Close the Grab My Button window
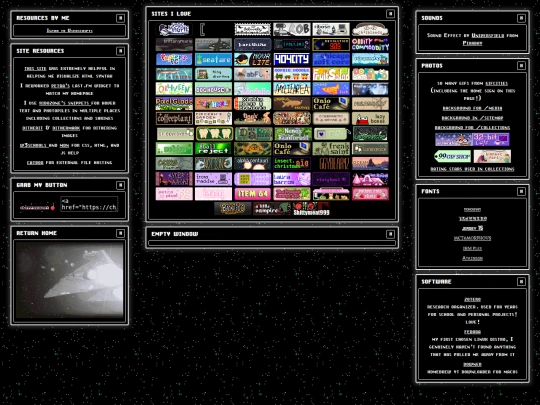This screenshot has width=540, height=405. pos(120,185)
